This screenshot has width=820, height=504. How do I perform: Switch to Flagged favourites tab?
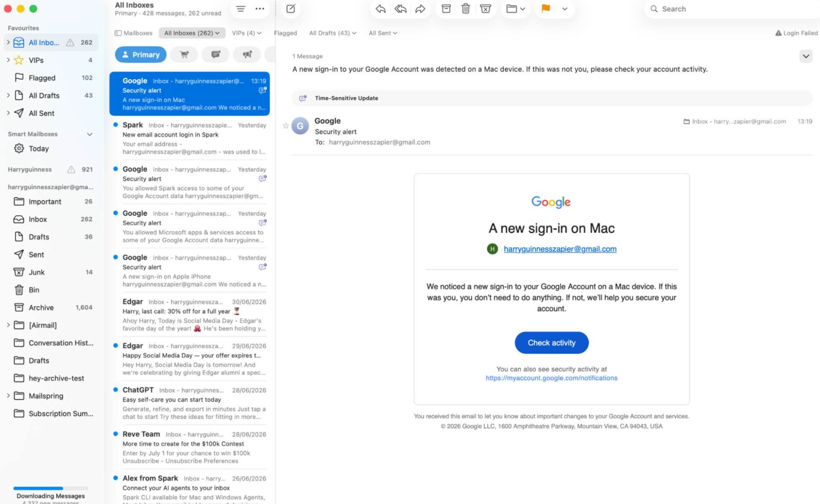tap(285, 33)
